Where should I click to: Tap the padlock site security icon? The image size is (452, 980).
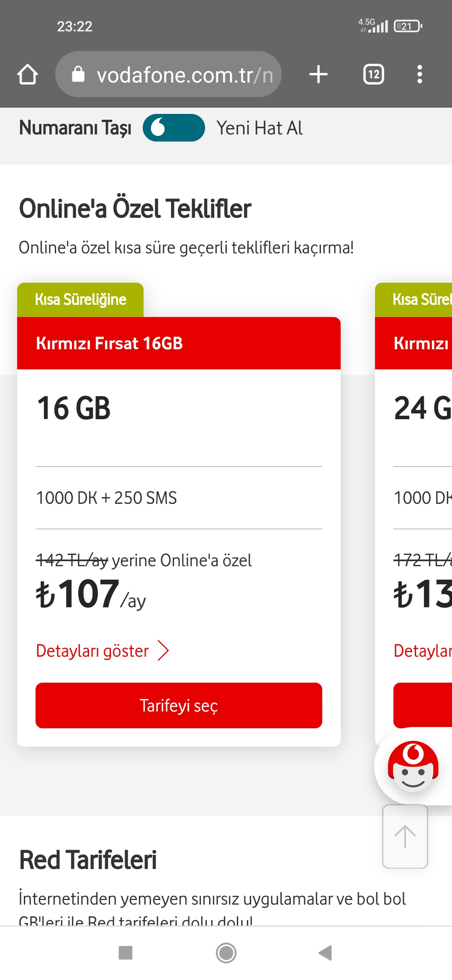pos(78,75)
